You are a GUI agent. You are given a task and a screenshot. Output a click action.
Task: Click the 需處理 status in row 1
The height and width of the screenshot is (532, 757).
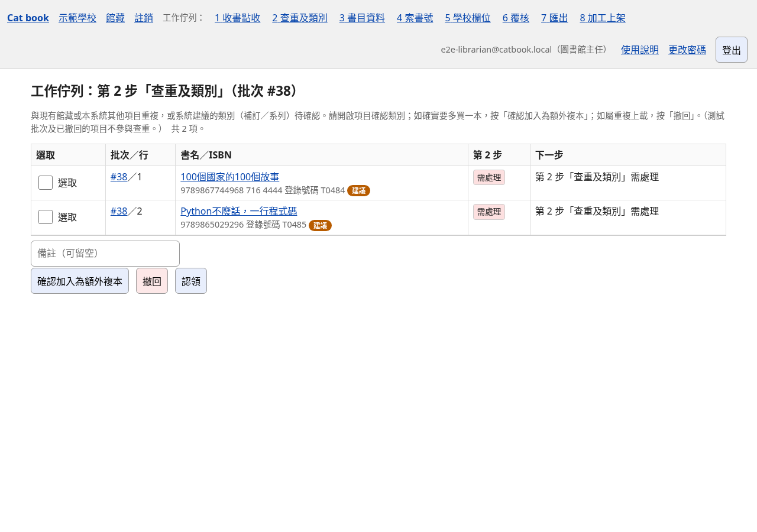[x=489, y=177]
